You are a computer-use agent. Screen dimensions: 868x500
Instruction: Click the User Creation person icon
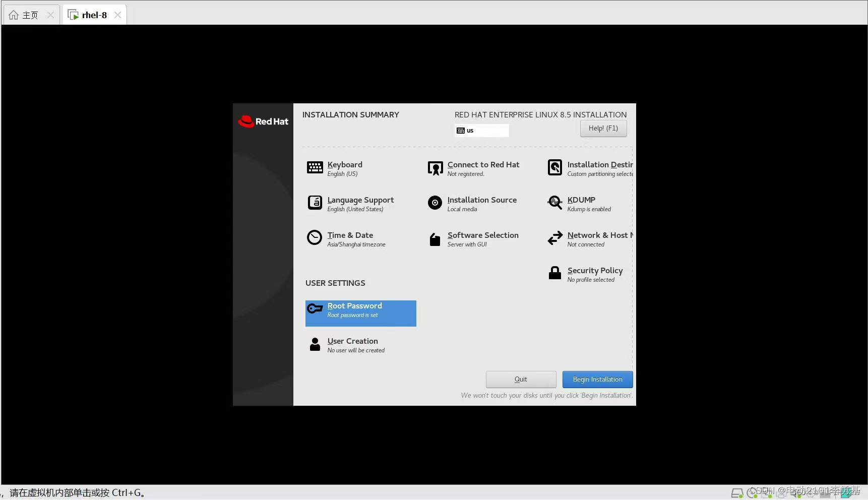(315, 344)
